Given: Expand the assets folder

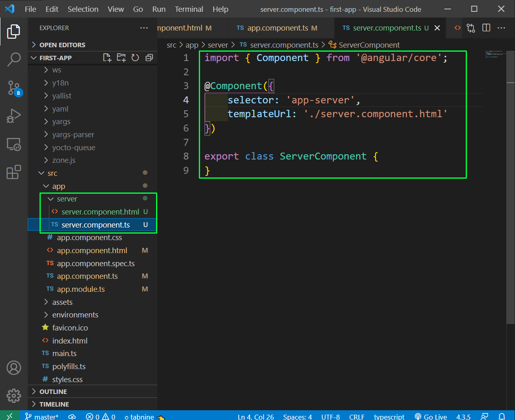Looking at the screenshot, I should [92, 302].
